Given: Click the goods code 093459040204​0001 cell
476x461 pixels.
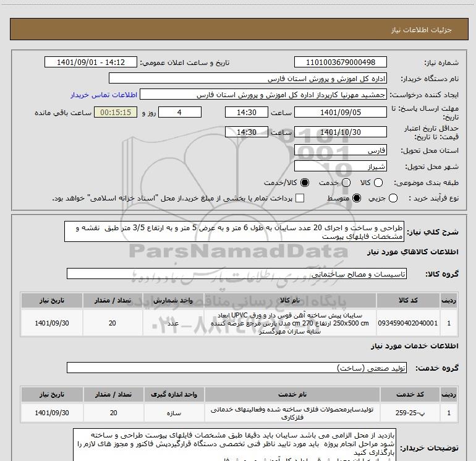Looking at the screenshot, I should tap(408, 323).
